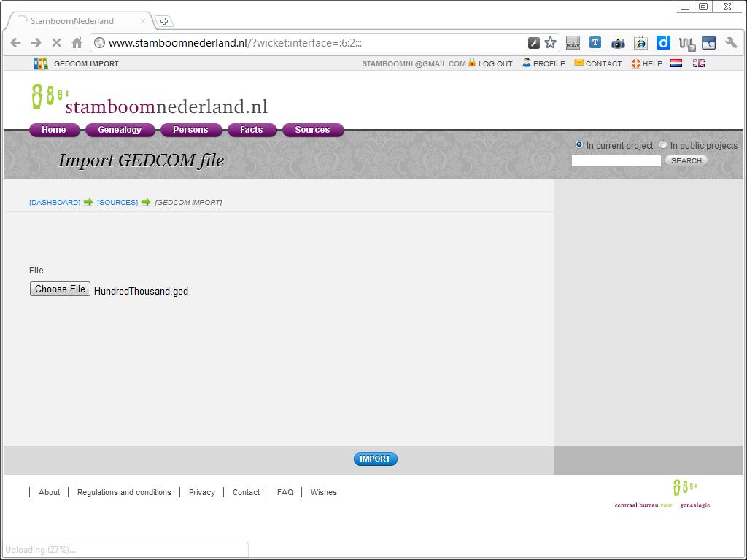Click the Dutch flag language icon
Screen dimensions: 747x560
point(676,63)
